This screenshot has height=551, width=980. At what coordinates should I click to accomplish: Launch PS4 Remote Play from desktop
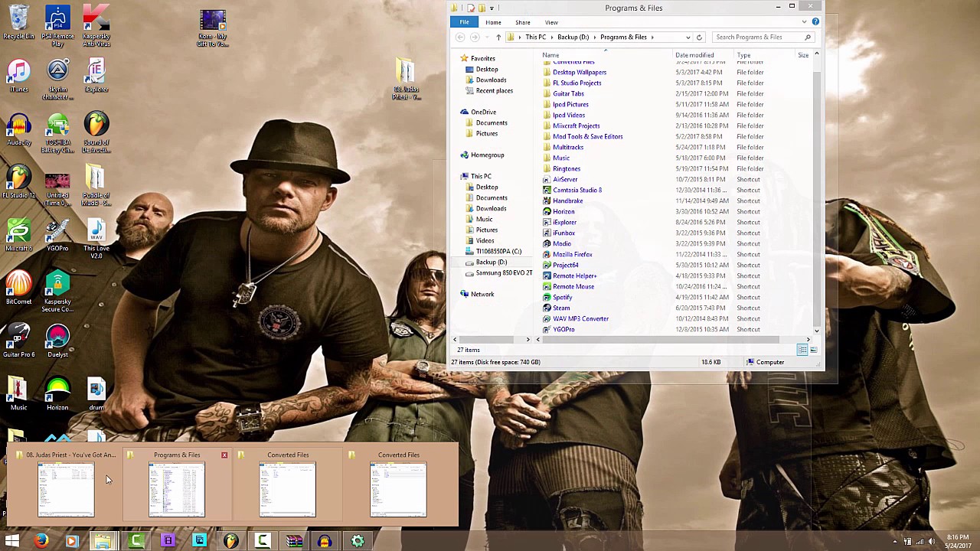(x=57, y=25)
